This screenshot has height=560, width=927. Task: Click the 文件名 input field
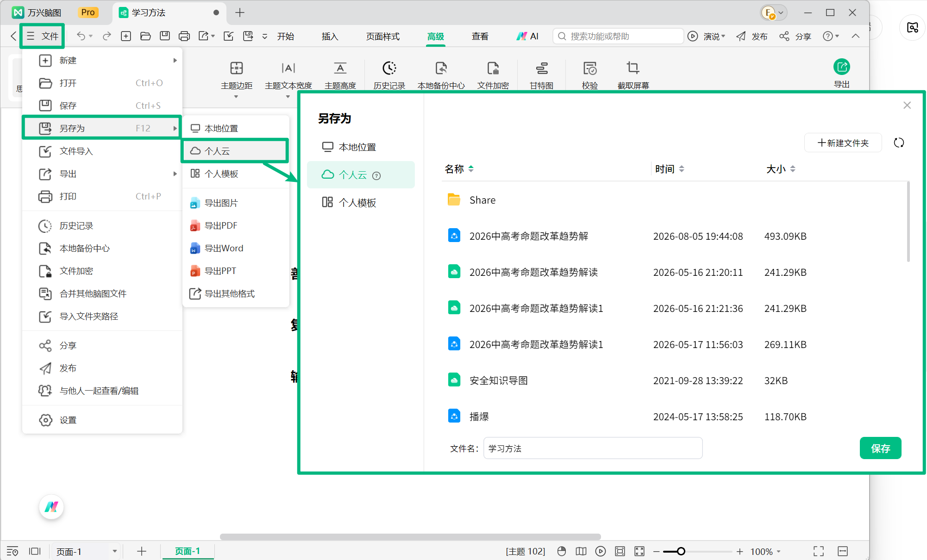click(593, 448)
